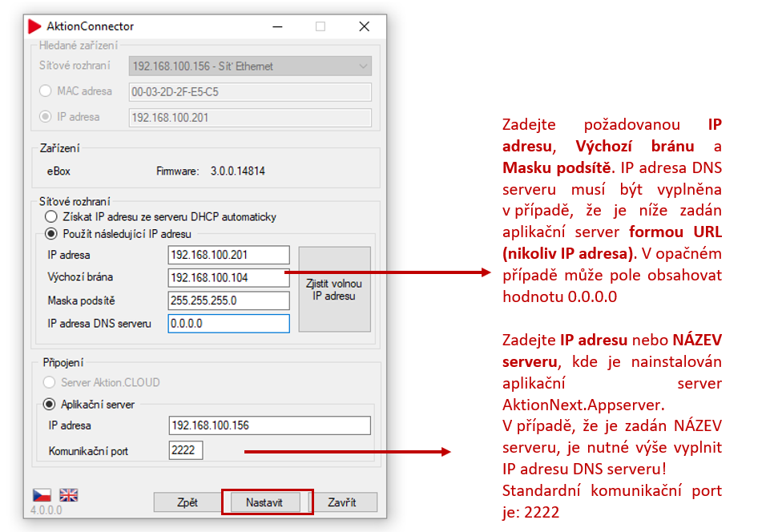Select the IP adresa search radio button

click(x=46, y=117)
